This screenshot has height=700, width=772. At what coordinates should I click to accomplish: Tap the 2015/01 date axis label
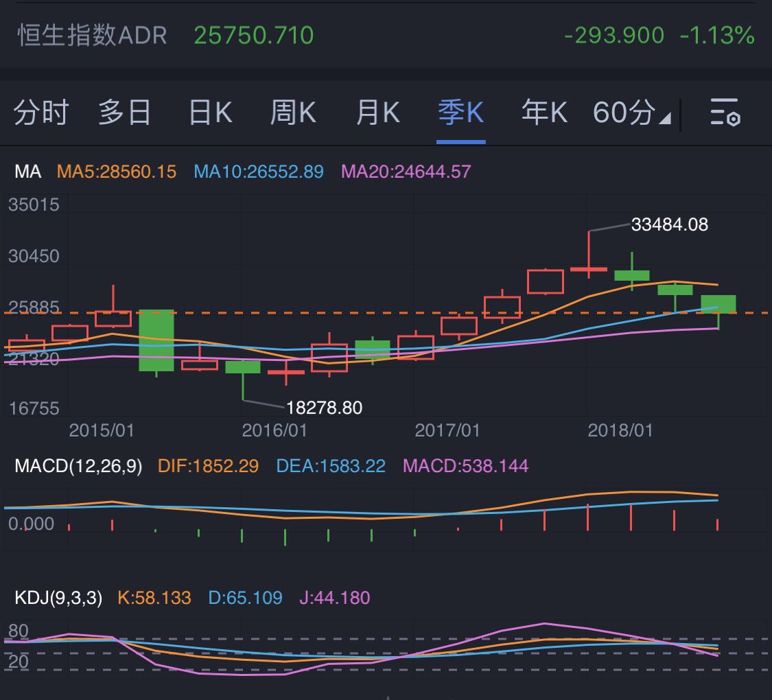point(102,431)
